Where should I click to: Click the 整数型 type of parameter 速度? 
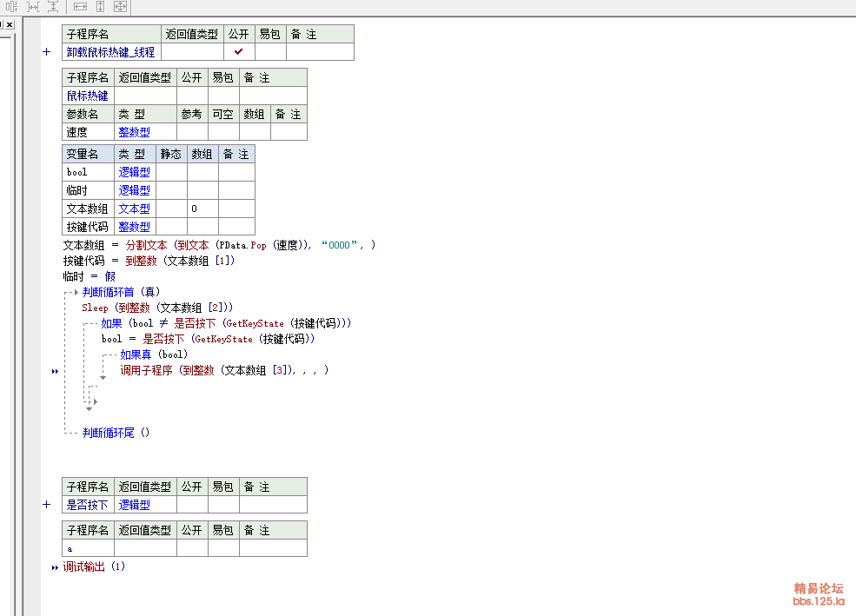point(135,132)
